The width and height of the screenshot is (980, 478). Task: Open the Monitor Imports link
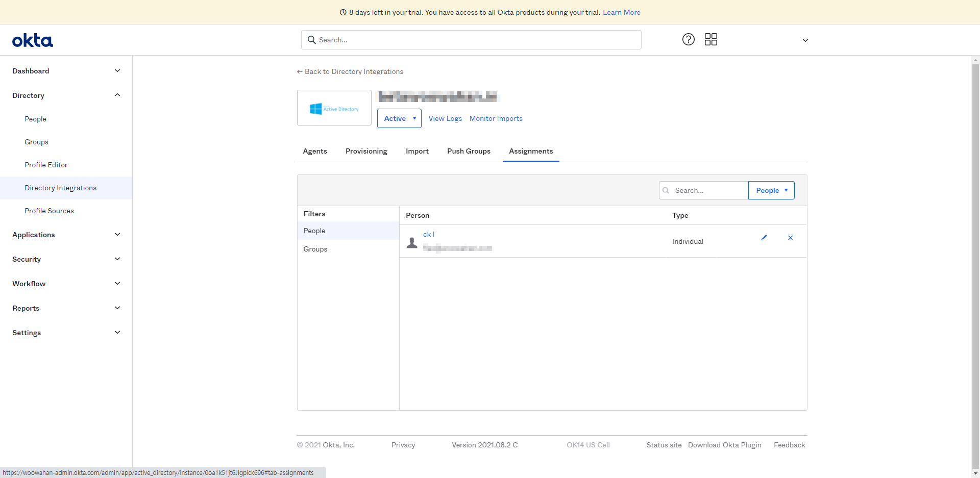tap(496, 118)
